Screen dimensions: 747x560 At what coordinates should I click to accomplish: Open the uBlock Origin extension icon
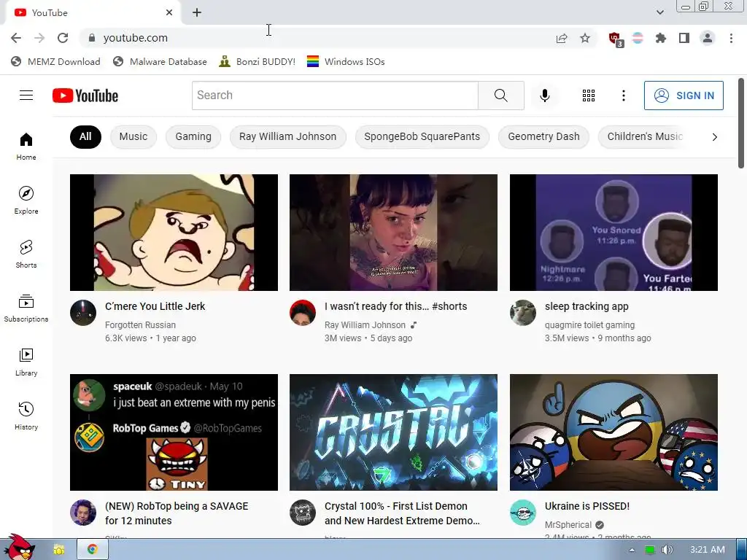[x=616, y=39]
